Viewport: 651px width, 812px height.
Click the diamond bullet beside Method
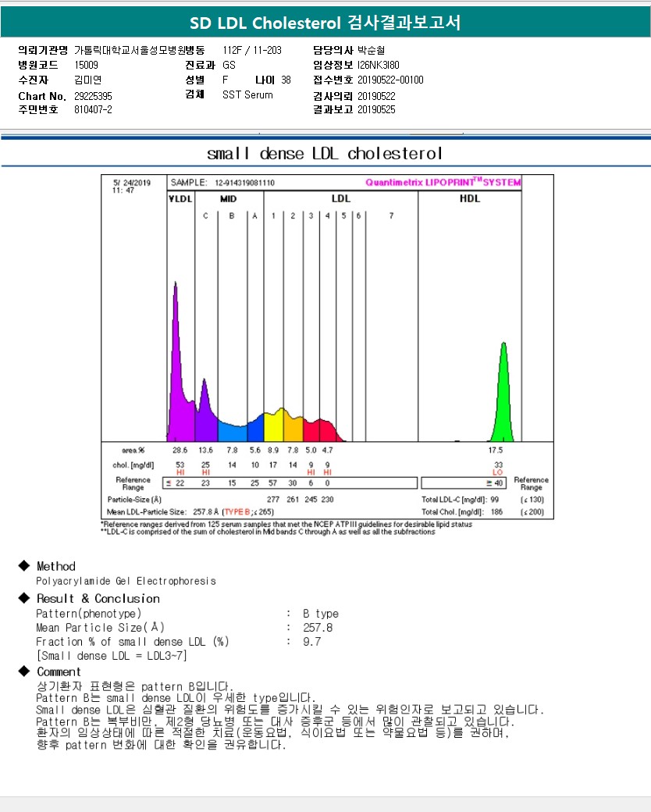pos(23,566)
